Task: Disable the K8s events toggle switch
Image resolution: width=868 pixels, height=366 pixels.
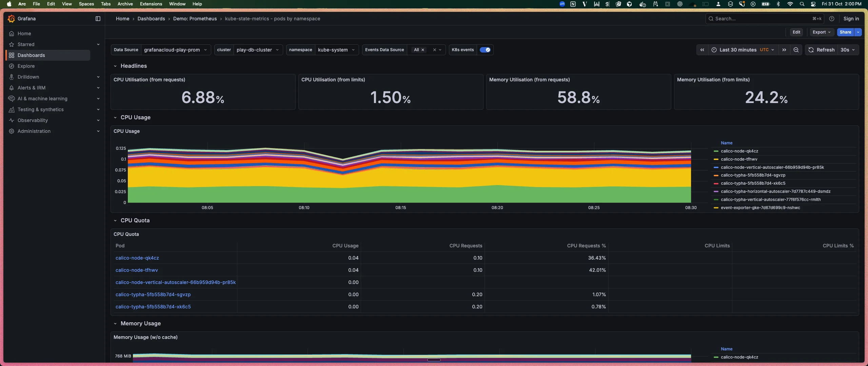Action: coord(486,49)
